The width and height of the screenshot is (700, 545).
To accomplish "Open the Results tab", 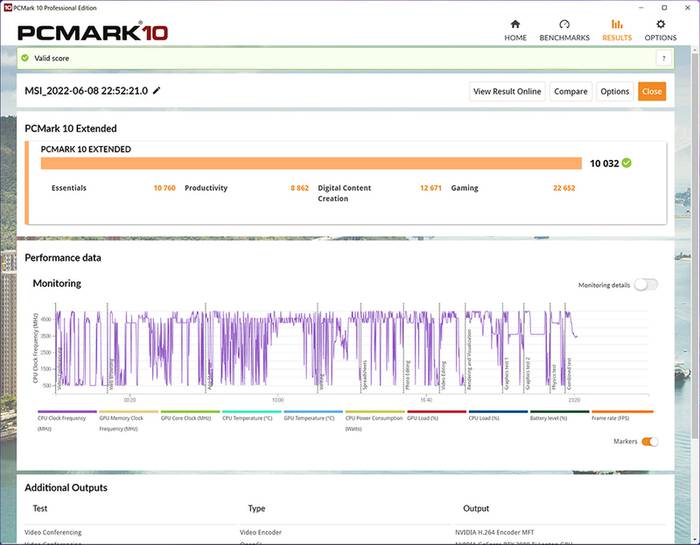I will point(617,30).
